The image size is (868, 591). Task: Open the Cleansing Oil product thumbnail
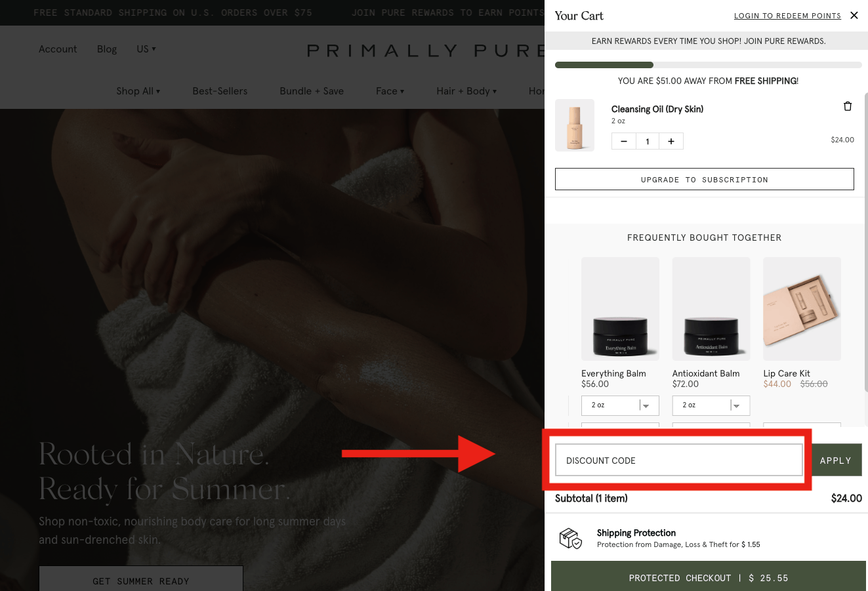coord(575,125)
